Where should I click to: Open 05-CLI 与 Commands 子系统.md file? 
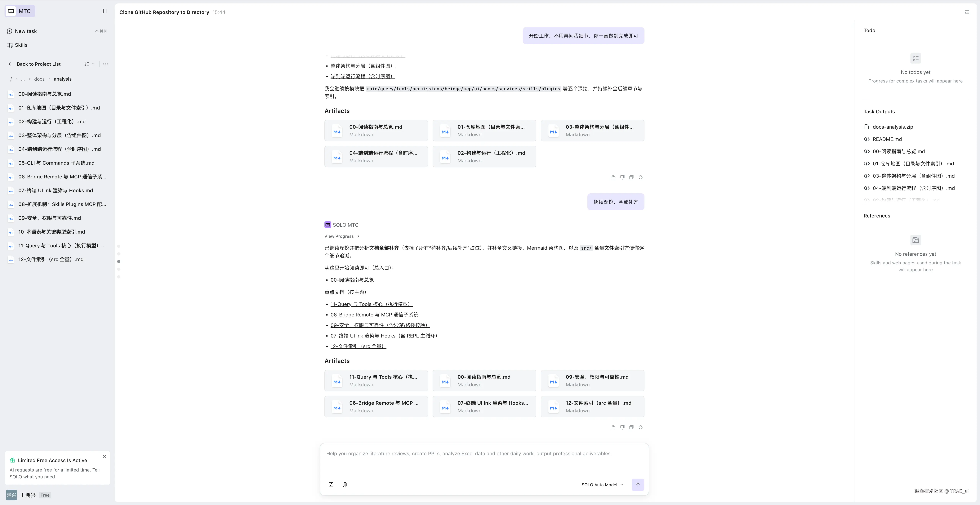[x=56, y=163]
